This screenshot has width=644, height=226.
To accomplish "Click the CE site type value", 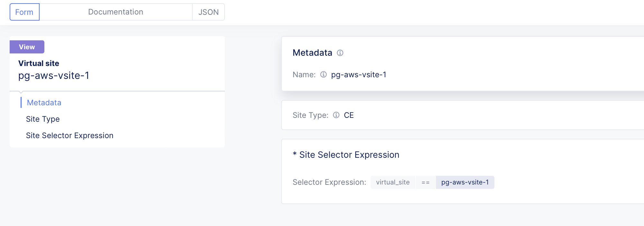I will point(349,115).
